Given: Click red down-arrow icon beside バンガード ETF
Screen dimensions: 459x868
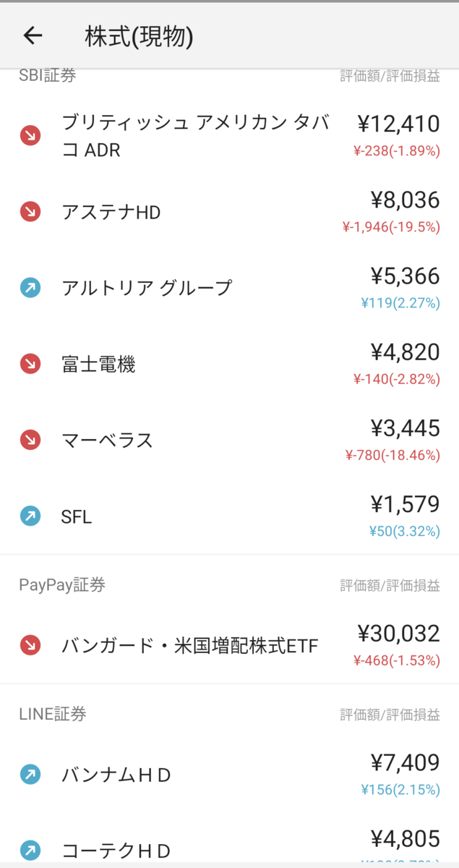Looking at the screenshot, I should [x=30, y=645].
